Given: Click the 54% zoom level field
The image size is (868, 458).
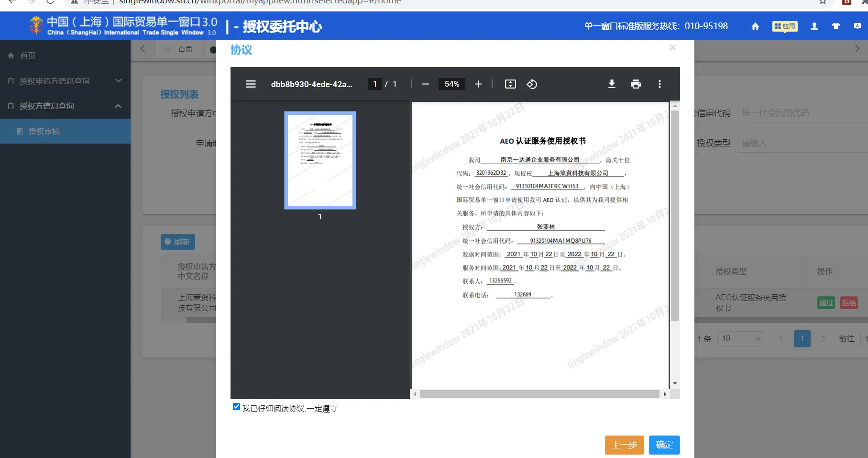Looking at the screenshot, I should [x=452, y=84].
